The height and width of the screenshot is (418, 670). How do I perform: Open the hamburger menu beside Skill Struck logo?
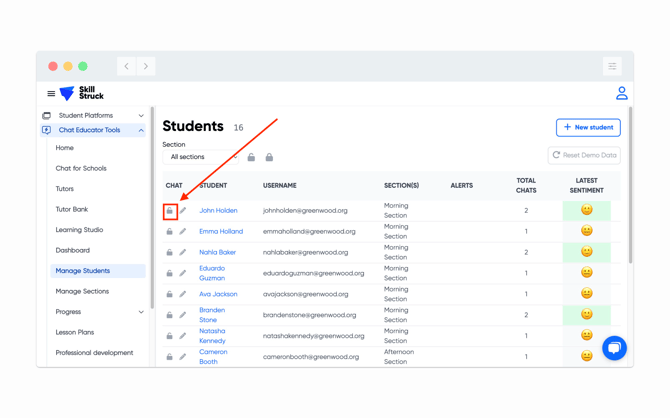tap(51, 94)
